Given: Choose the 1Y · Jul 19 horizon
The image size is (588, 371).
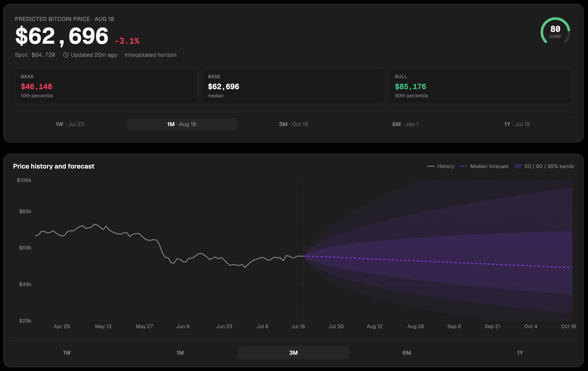Looking at the screenshot, I should 517,124.
